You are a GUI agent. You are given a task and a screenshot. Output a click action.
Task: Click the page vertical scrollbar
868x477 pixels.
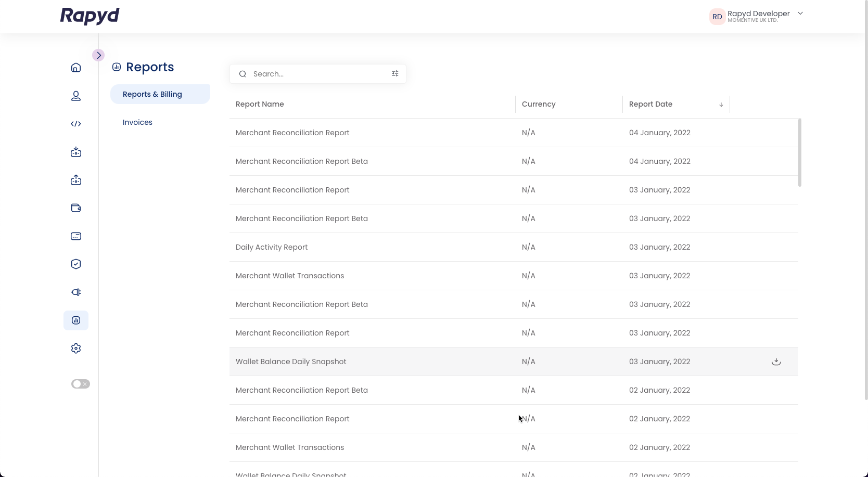tap(866, 200)
